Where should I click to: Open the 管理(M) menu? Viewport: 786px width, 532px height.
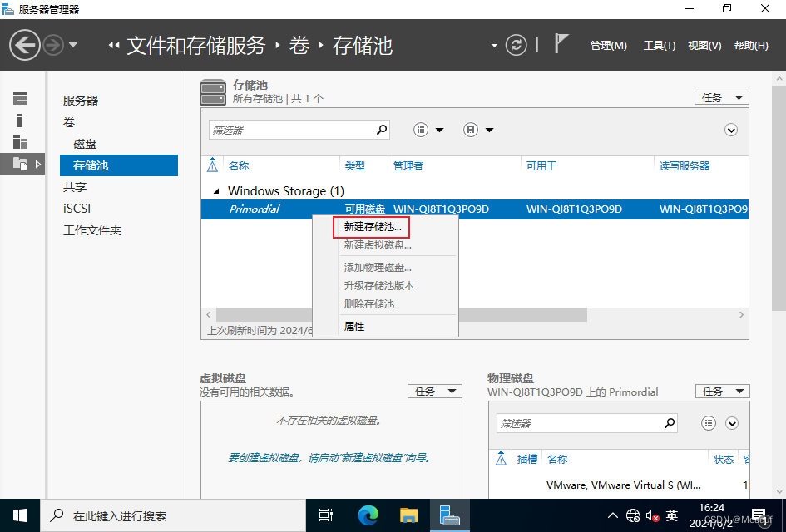pyautogui.click(x=609, y=46)
